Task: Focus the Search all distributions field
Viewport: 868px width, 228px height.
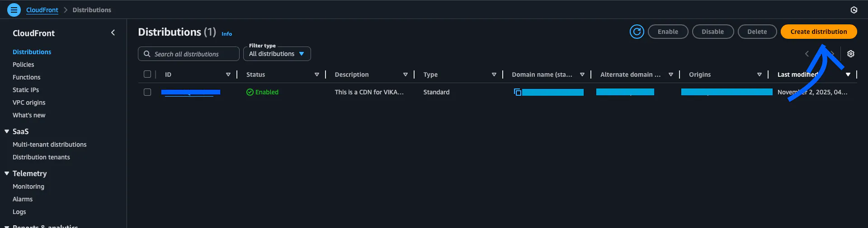Action: tap(189, 54)
